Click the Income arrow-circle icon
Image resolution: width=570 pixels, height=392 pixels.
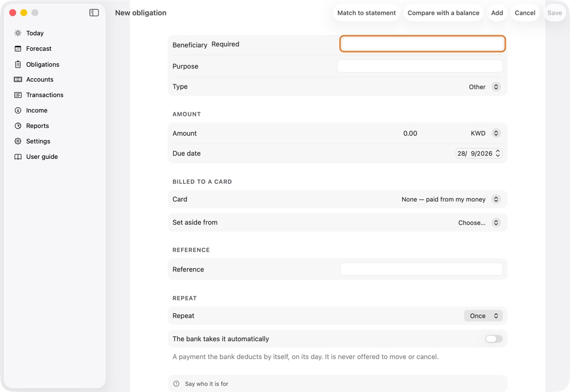point(18,111)
